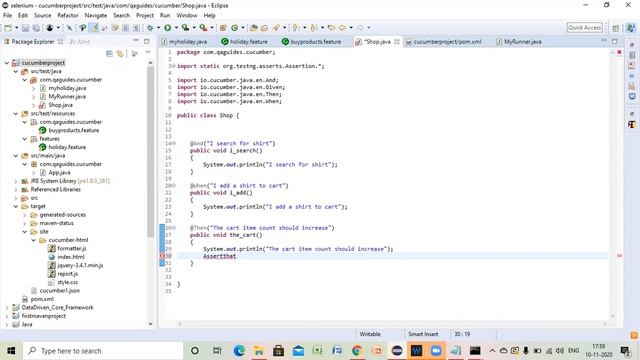Select buyproducts.feature in Package Explorer

[x=73, y=131]
